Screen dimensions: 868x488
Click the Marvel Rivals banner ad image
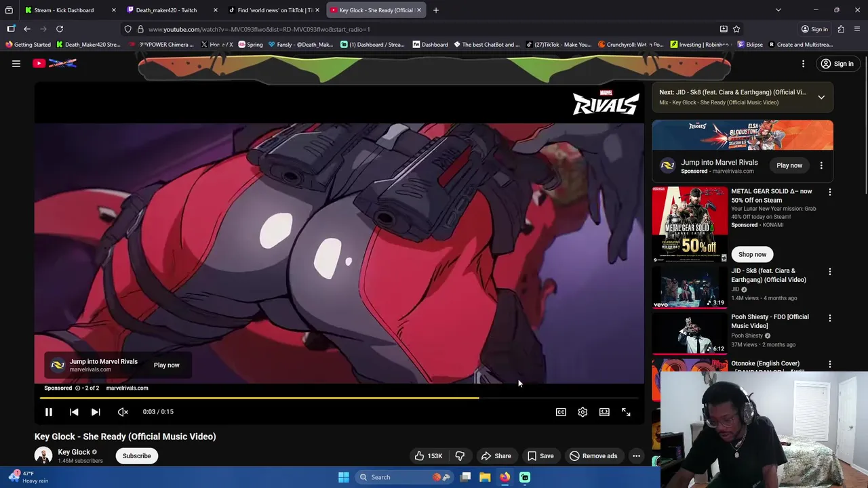click(743, 135)
